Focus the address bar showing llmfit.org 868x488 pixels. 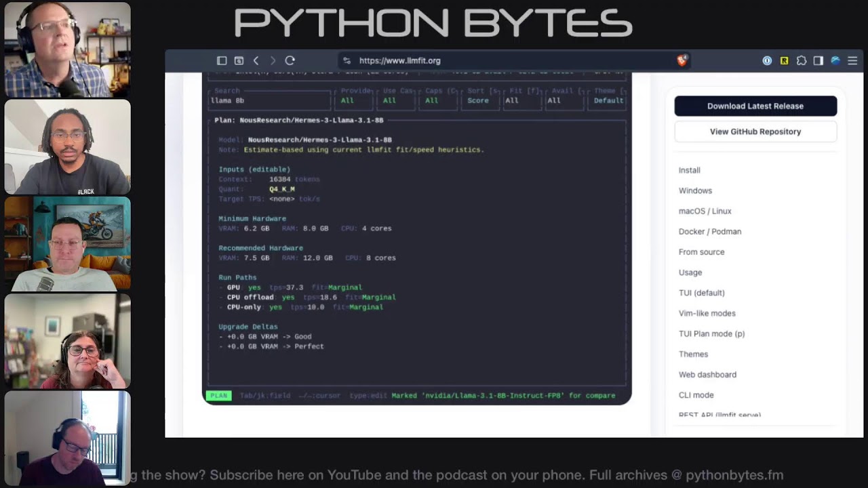click(x=515, y=60)
